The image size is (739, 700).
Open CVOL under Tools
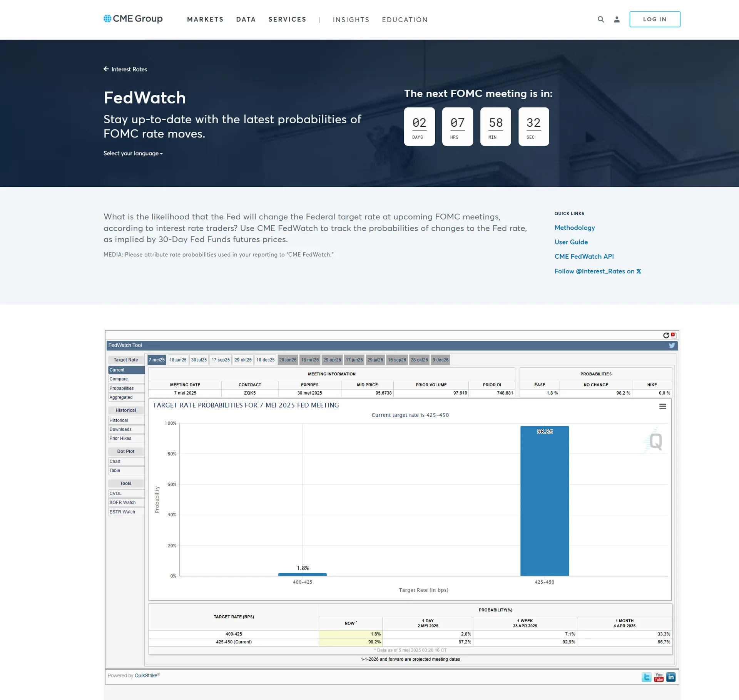(126, 494)
